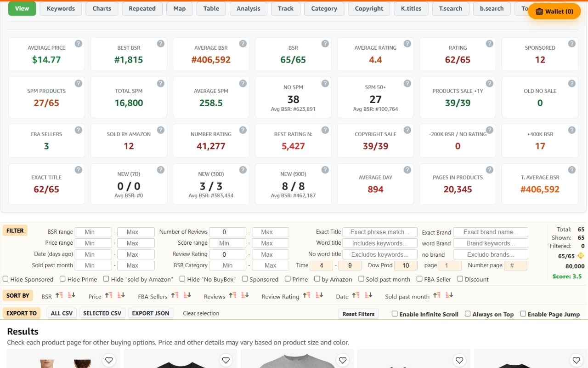Export all results as CSV
The height and width of the screenshot is (368, 588).
pos(61,313)
